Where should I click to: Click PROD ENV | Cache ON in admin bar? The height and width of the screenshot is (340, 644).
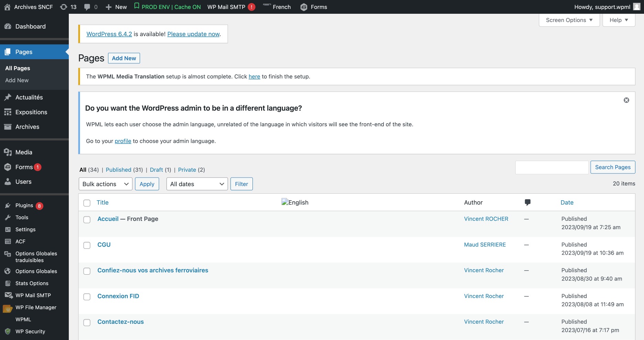tap(167, 7)
